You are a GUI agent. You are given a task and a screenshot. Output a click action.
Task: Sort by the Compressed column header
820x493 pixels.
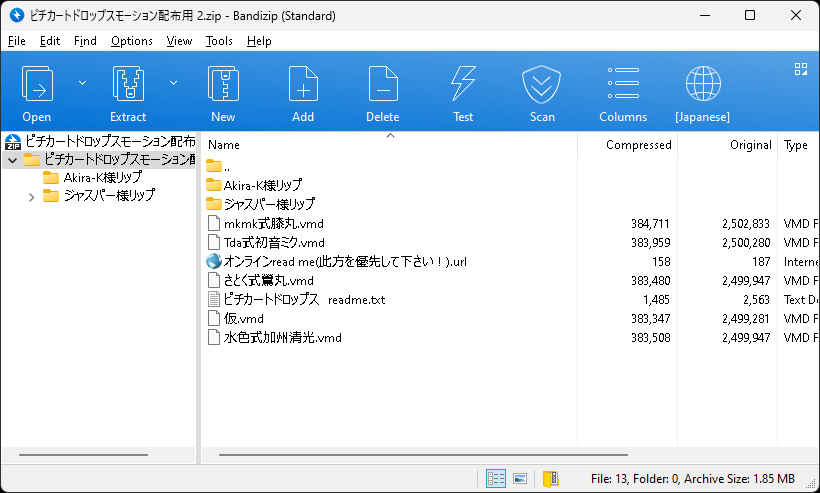628,145
